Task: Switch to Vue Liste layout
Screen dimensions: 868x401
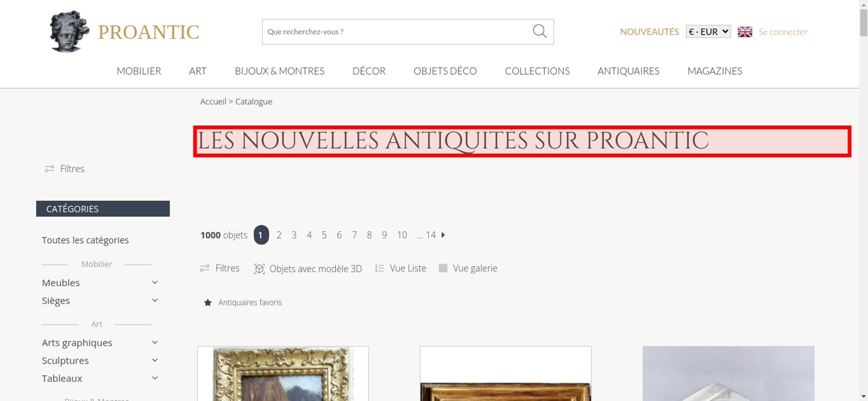Action: [x=401, y=268]
